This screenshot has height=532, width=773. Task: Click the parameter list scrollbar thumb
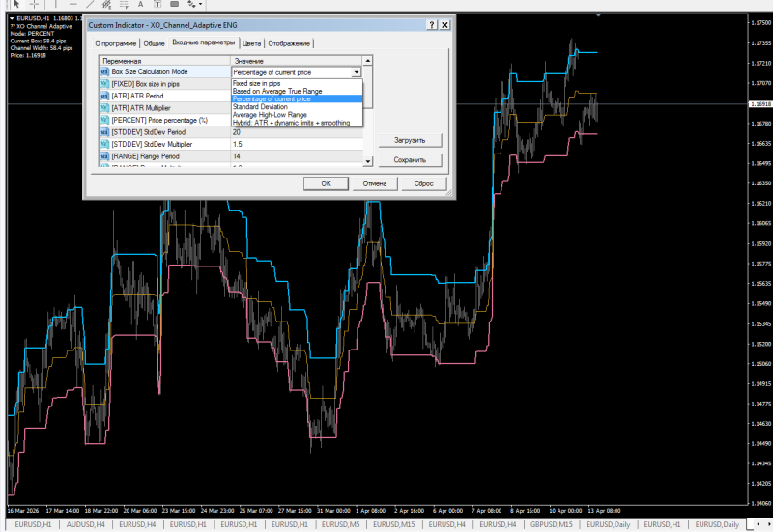[368, 87]
